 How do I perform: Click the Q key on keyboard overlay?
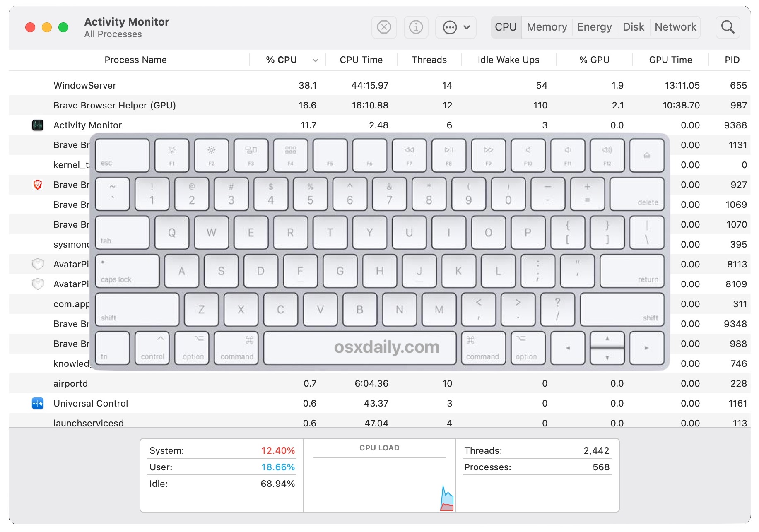(x=172, y=232)
